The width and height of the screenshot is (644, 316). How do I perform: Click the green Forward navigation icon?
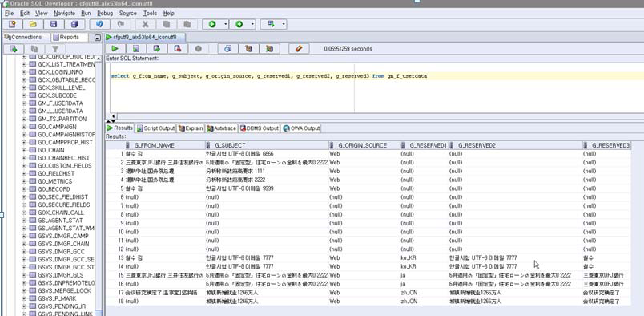[239, 24]
